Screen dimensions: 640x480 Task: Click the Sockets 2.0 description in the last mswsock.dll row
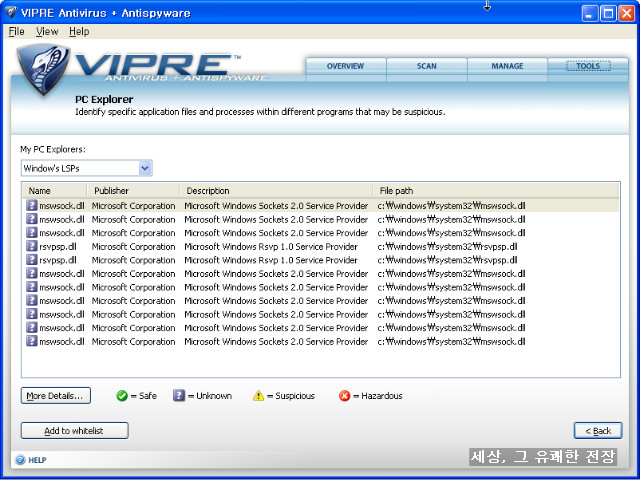[x=276, y=342]
